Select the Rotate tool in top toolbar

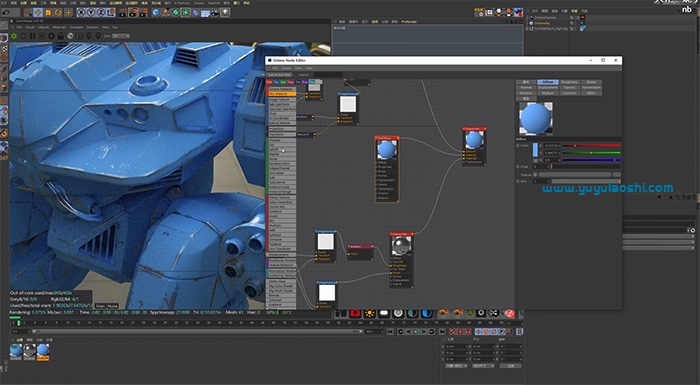pyautogui.click(x=58, y=13)
